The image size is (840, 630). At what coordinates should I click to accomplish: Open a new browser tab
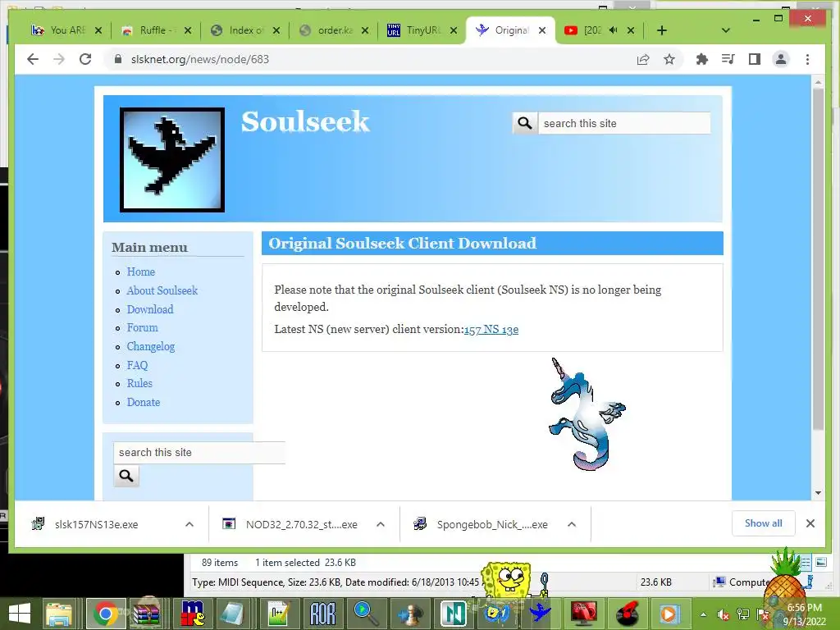tap(662, 30)
